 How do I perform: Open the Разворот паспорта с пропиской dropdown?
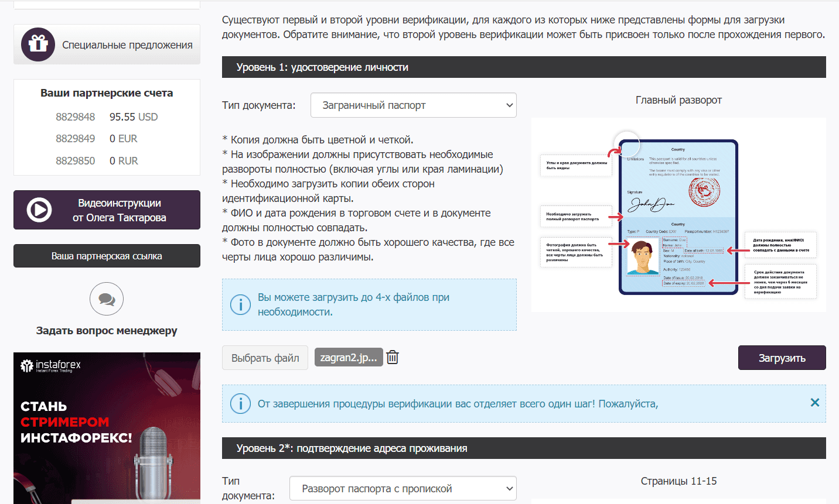pyautogui.click(x=403, y=488)
